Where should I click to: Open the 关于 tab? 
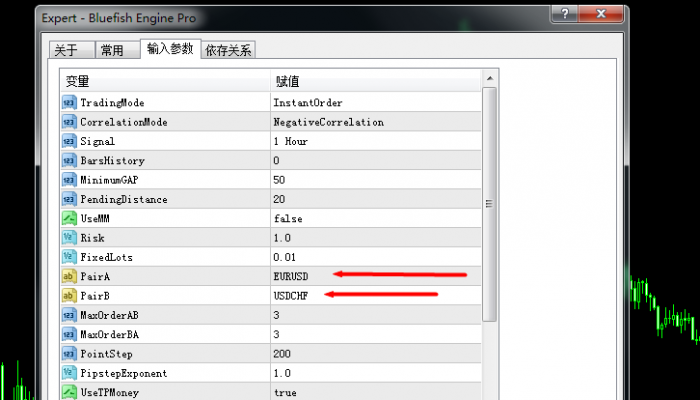71,50
